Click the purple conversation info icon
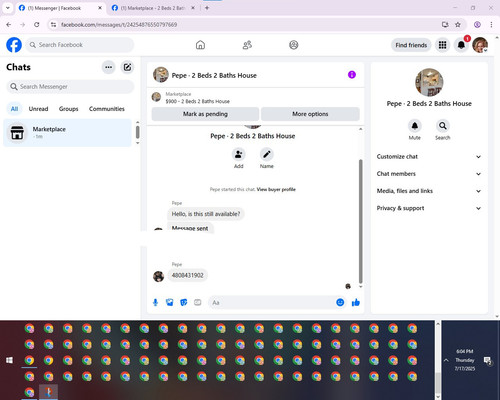 (x=352, y=75)
